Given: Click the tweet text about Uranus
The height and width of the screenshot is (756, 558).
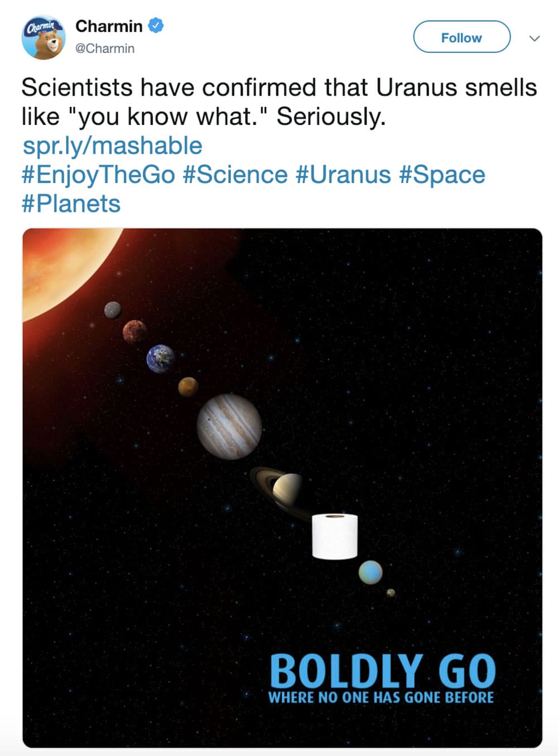Looking at the screenshot, I should [279, 102].
